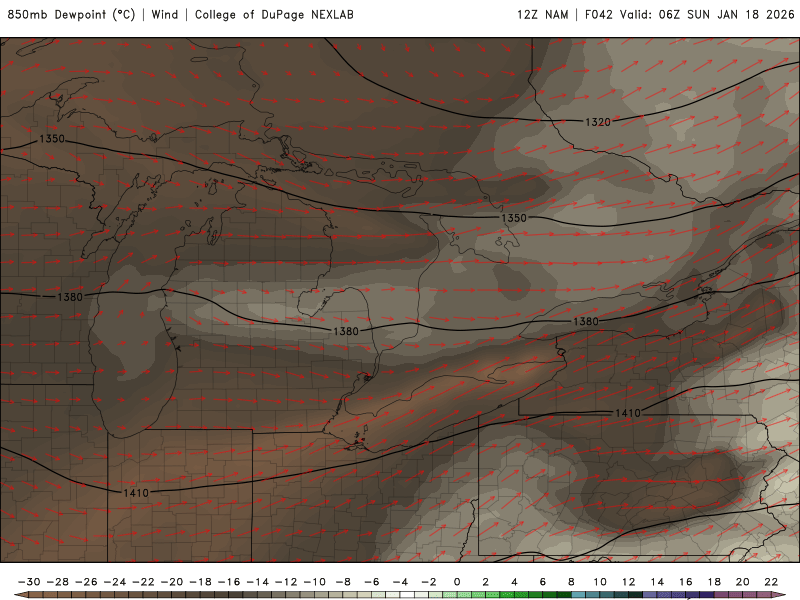Click the 1320 height contour label
This screenshot has width=800, height=600.
[597, 122]
